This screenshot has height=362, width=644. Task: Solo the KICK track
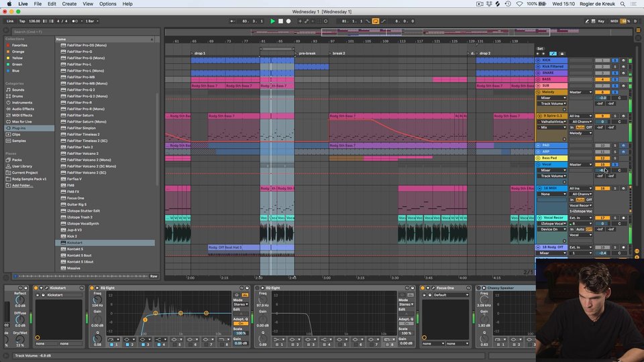click(615, 60)
